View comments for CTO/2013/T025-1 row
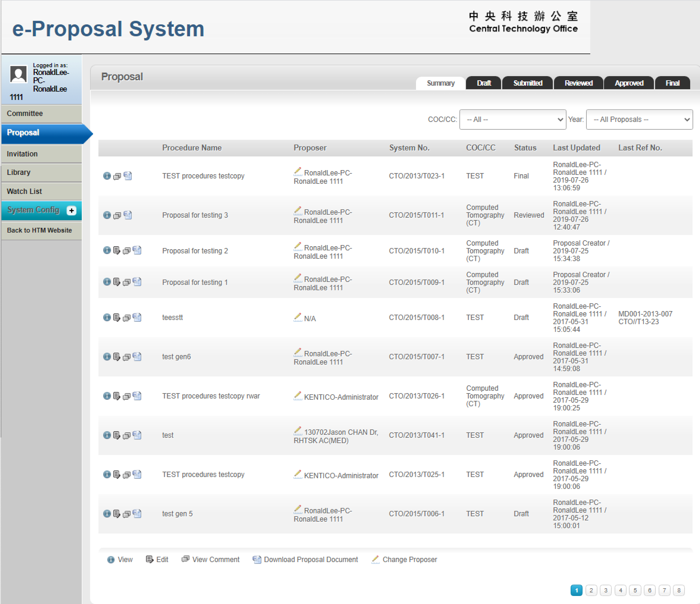 coord(127,474)
